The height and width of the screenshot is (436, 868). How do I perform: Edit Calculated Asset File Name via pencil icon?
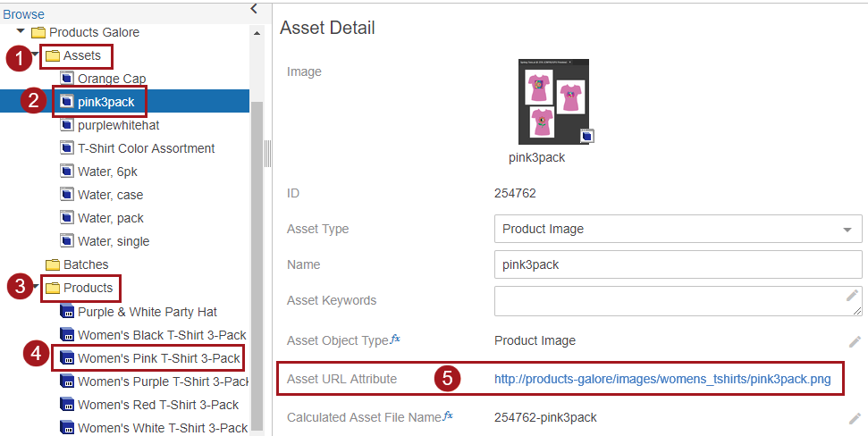click(x=855, y=418)
